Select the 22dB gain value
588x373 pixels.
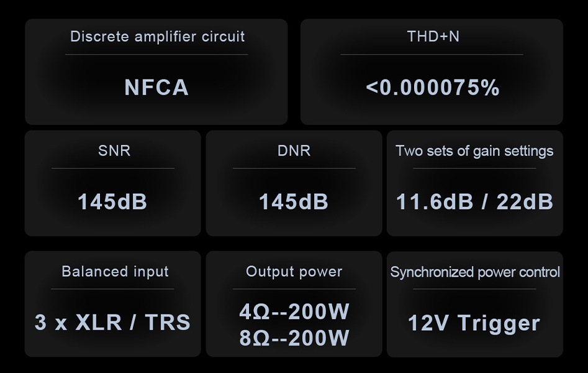click(525, 201)
